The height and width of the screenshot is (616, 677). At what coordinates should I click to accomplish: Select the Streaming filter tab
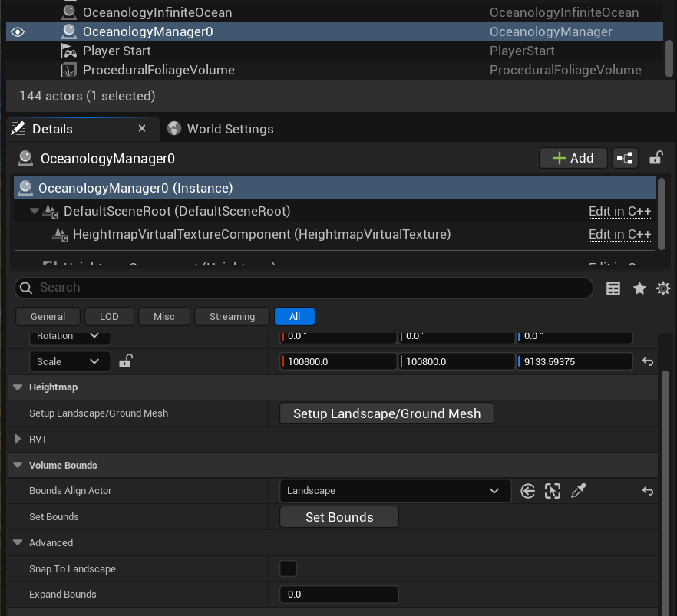pos(232,316)
